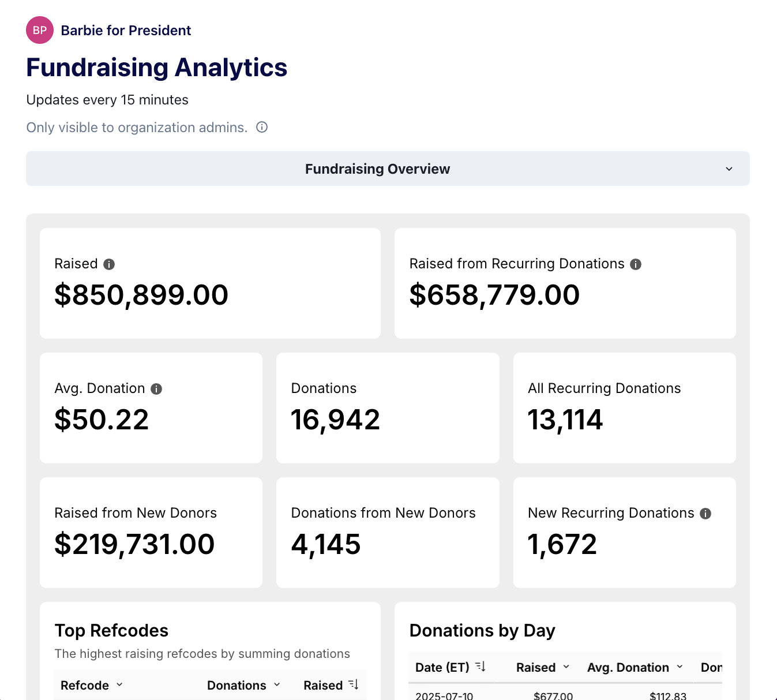Image resolution: width=777 pixels, height=700 pixels.
Task: Open the Avg. Donation tooltip info icon
Action: coord(156,388)
